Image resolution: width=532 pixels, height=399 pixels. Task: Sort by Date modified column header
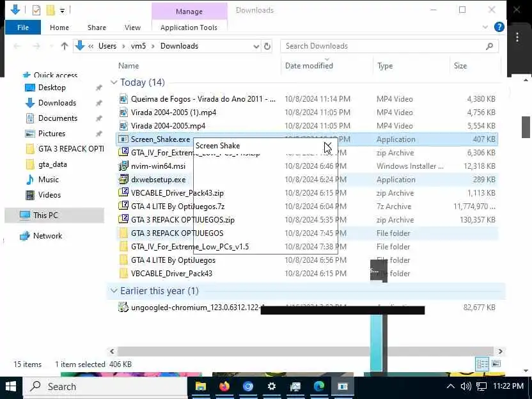pos(309,66)
